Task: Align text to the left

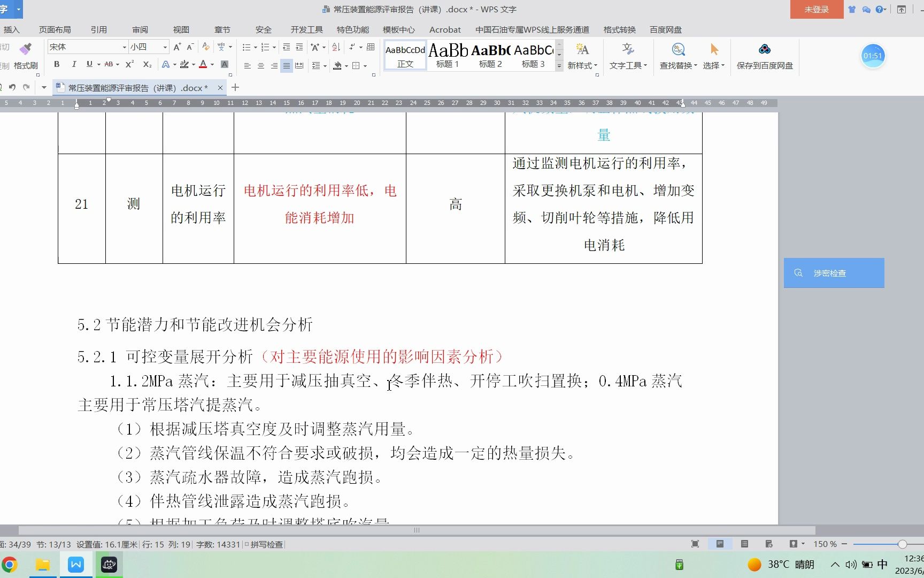Action: point(247,66)
